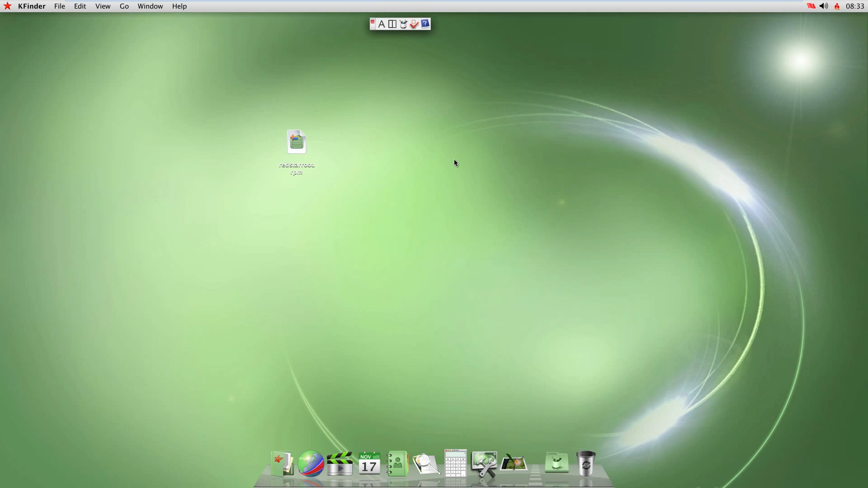The height and width of the screenshot is (488, 868).
Task: Open the green address book in the dock
Action: pyautogui.click(x=397, y=464)
